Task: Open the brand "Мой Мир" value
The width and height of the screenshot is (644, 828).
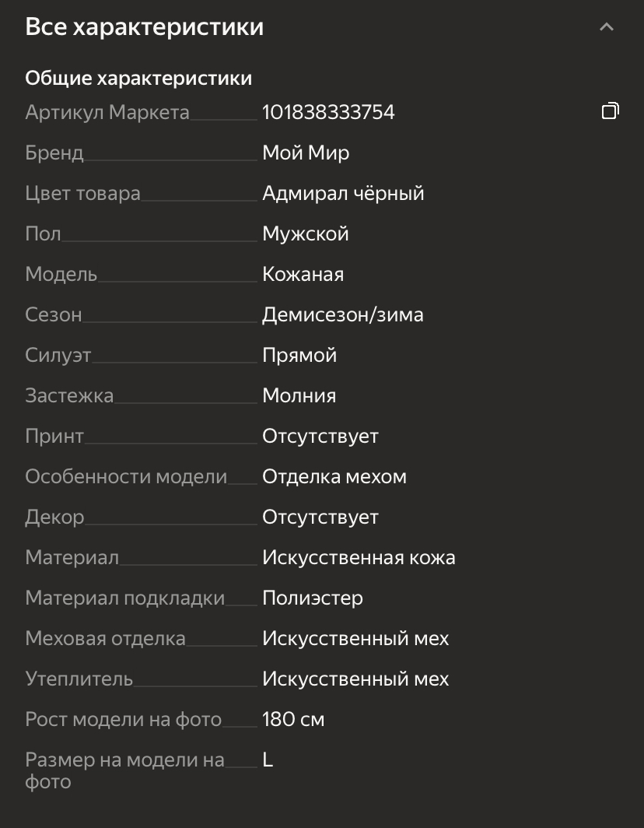Action: click(306, 153)
